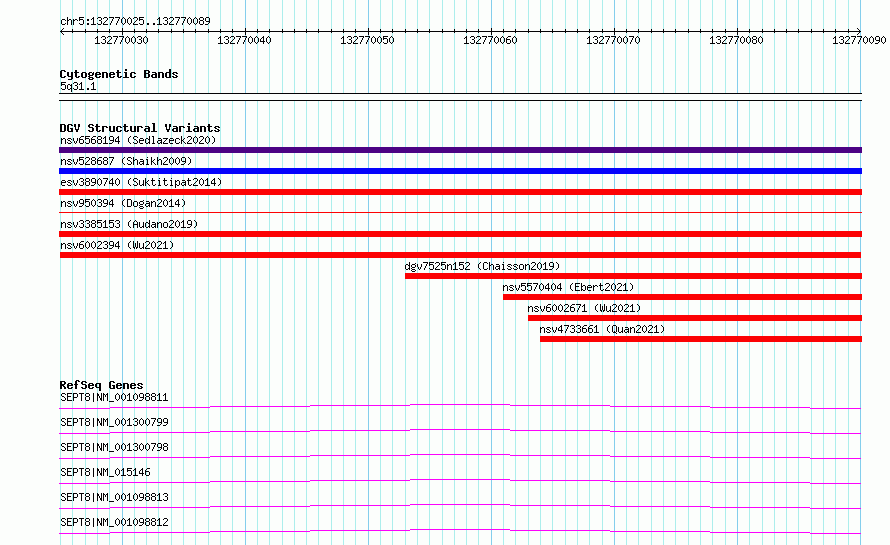Click the red bar under dgv7525n152
The image size is (890, 545).
[633, 276]
